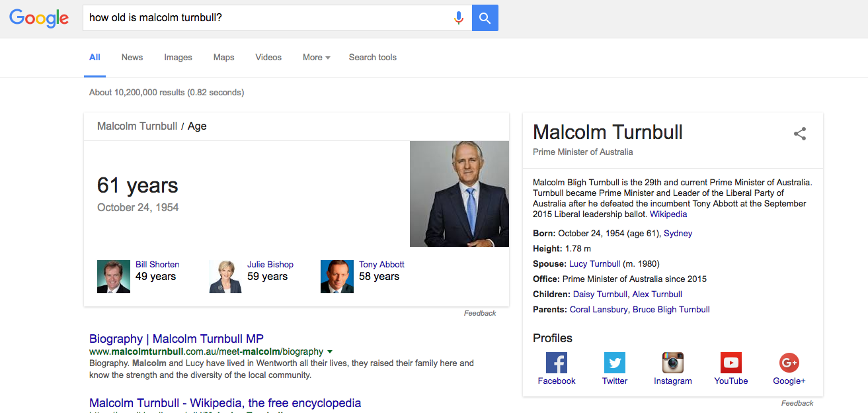
Task: Click Feedback under the age answer box
Action: (480, 314)
